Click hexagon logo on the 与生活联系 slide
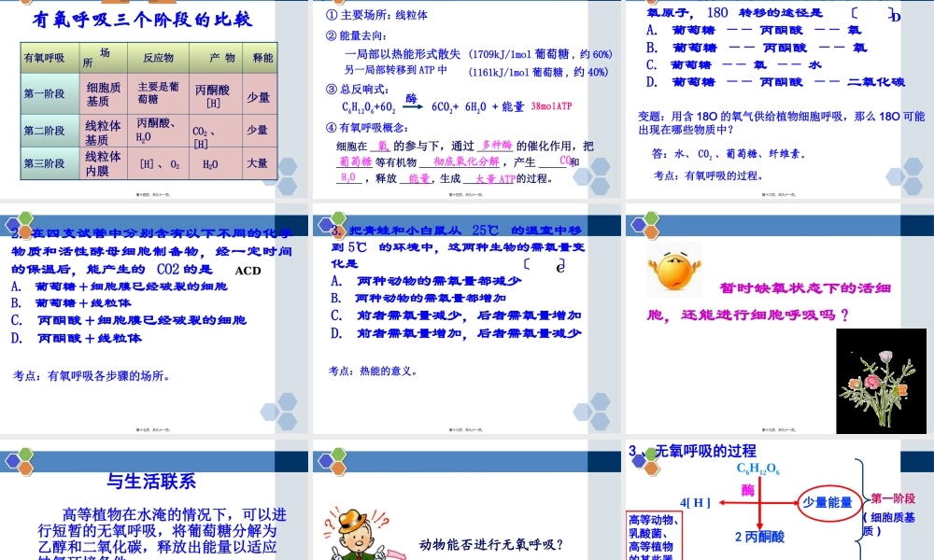Image resolution: width=934 pixels, height=560 pixels. (21, 462)
